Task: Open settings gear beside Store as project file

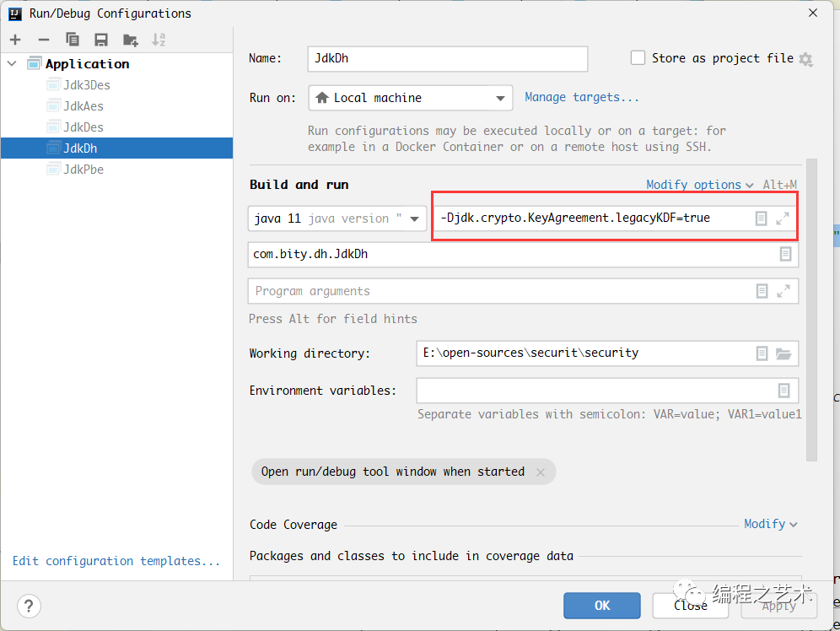Action: click(805, 59)
